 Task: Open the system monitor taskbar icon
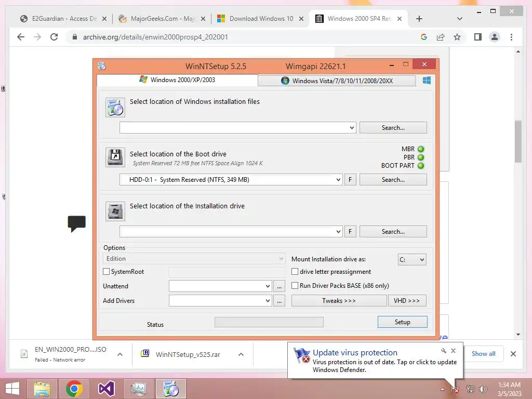(x=138, y=389)
